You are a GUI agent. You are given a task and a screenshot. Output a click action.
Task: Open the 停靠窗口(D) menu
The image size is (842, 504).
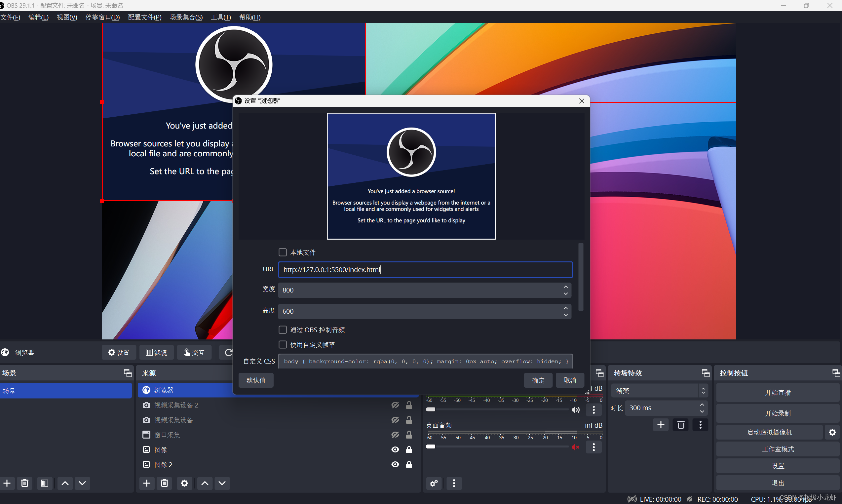click(x=102, y=17)
